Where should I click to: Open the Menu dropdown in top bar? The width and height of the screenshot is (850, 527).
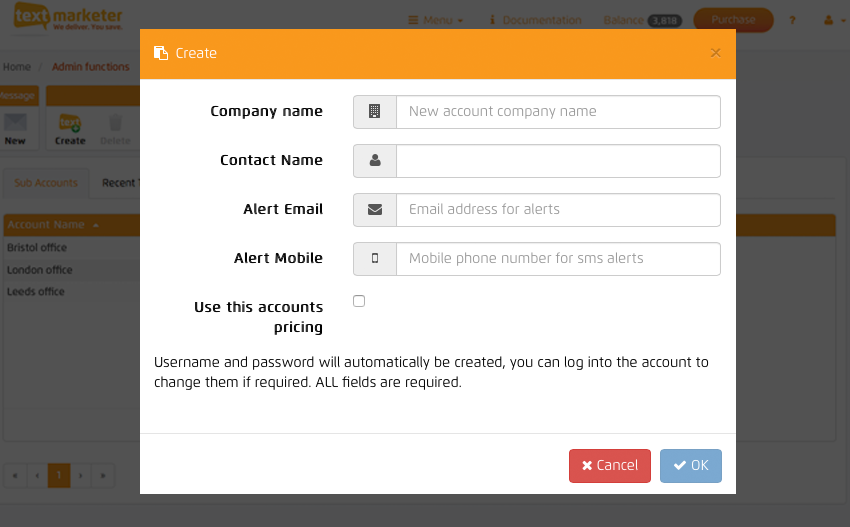436,20
